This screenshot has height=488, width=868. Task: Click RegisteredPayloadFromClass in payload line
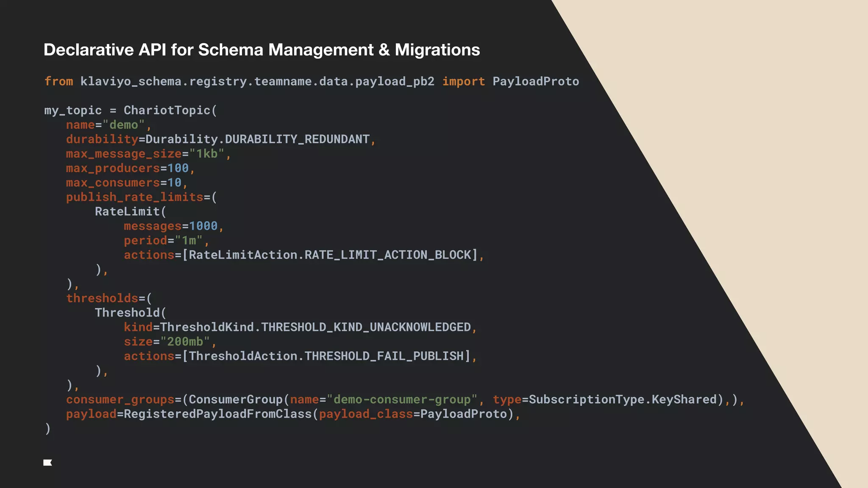coord(217,414)
